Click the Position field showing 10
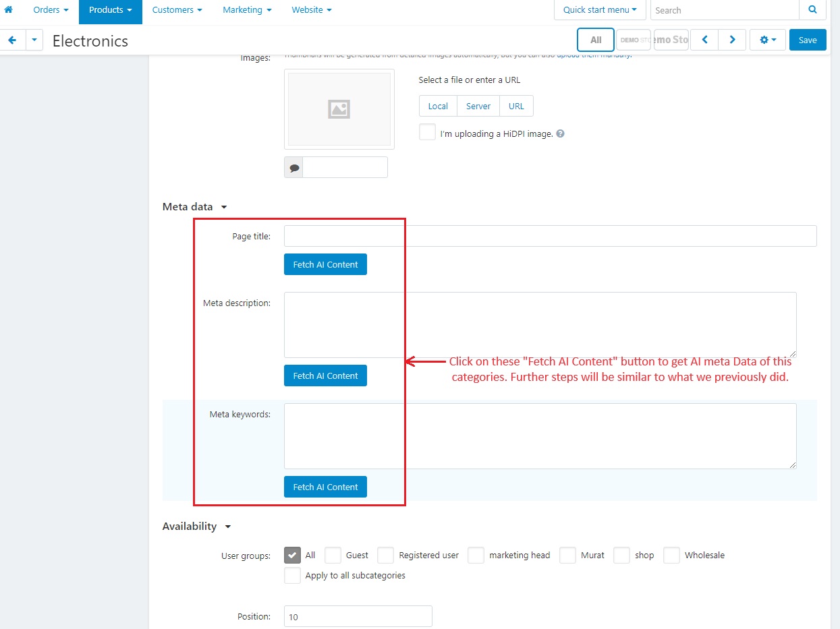The image size is (840, 629). (358, 616)
